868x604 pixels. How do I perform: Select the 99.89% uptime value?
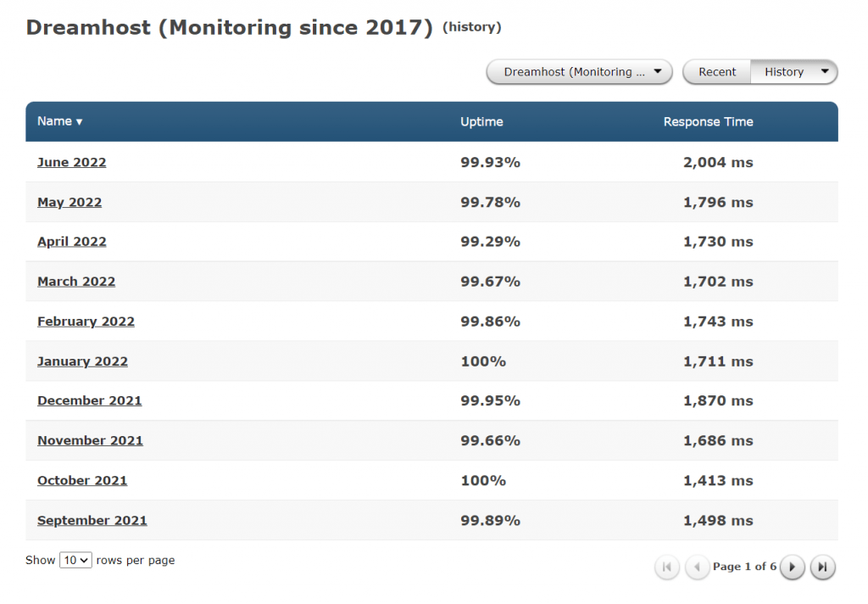[490, 520]
